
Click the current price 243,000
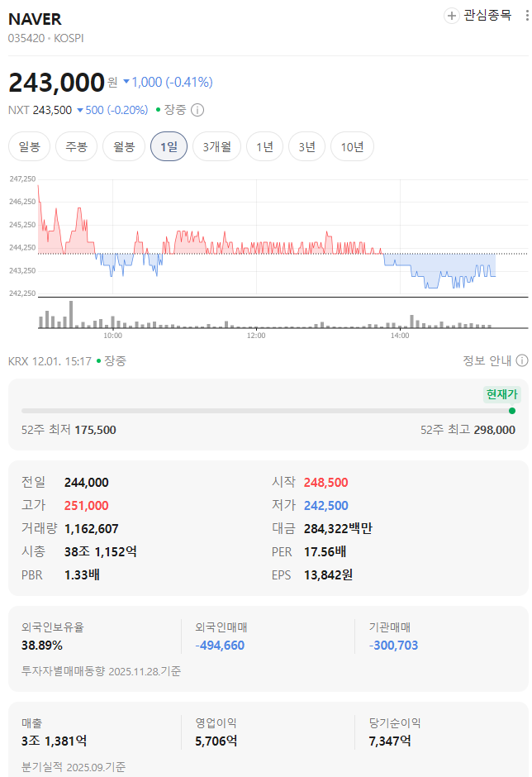(x=56, y=83)
